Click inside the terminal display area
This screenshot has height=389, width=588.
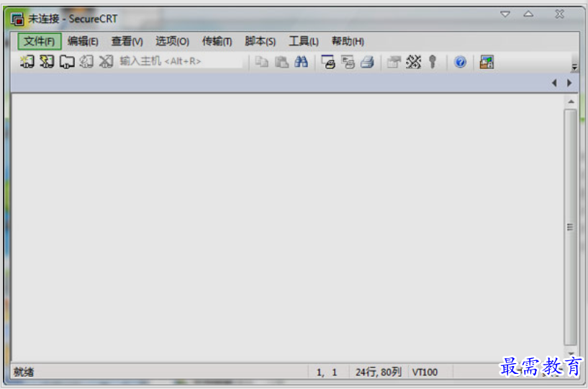point(287,228)
